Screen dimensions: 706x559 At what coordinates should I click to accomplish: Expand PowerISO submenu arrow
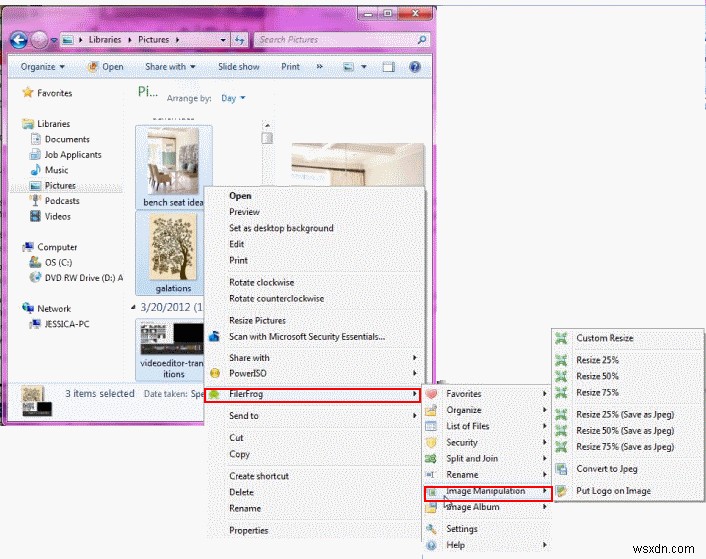click(414, 373)
